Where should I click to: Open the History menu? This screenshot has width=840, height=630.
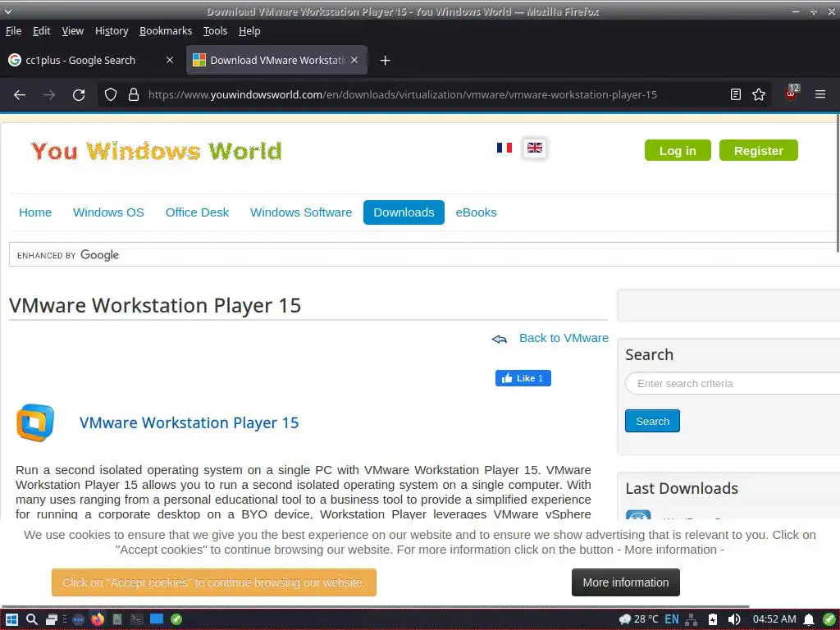[x=112, y=31]
